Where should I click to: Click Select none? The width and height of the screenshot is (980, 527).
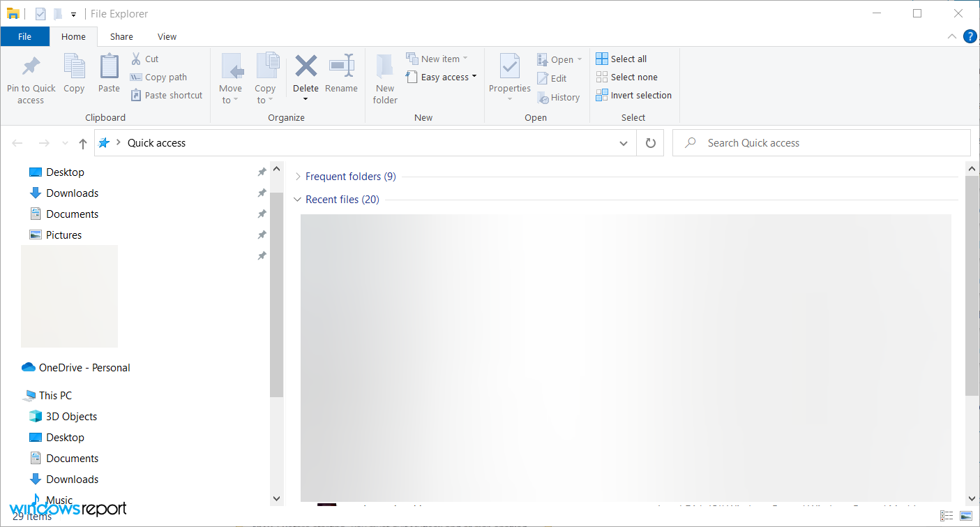coord(626,77)
